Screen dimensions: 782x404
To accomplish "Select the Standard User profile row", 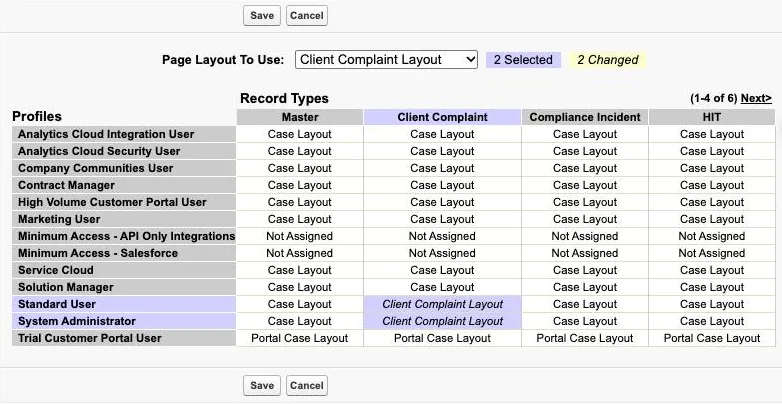I will [x=124, y=304].
